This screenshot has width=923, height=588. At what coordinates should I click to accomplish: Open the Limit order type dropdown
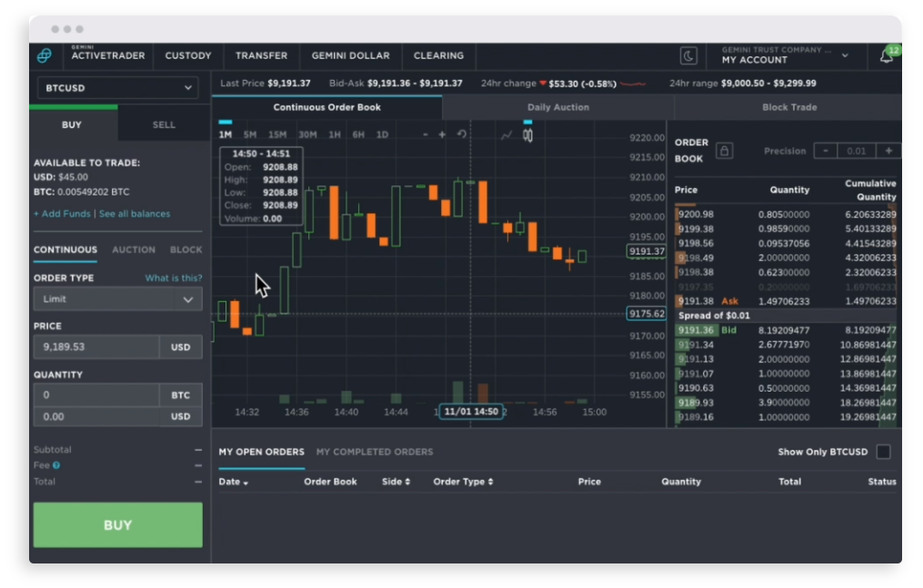(x=117, y=299)
